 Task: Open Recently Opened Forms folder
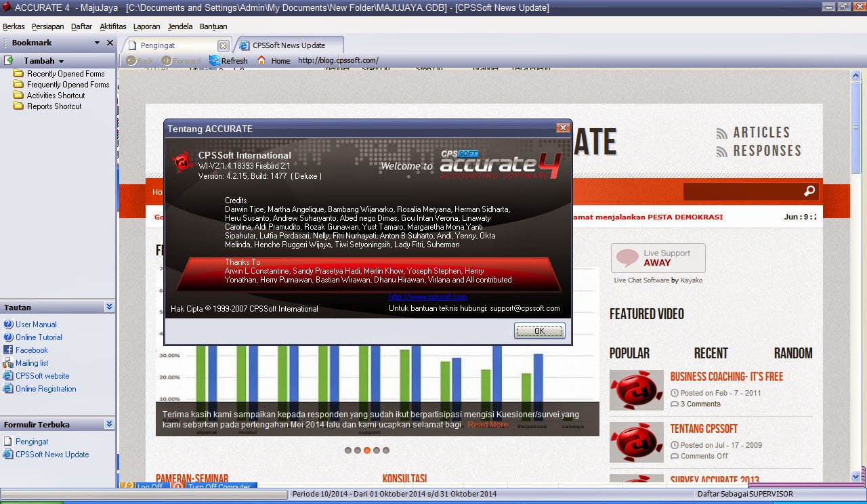pos(65,74)
